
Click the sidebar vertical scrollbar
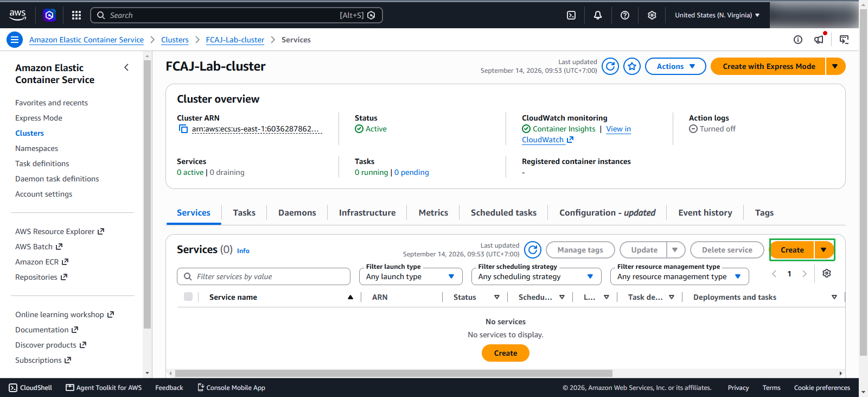pyautogui.click(x=147, y=194)
